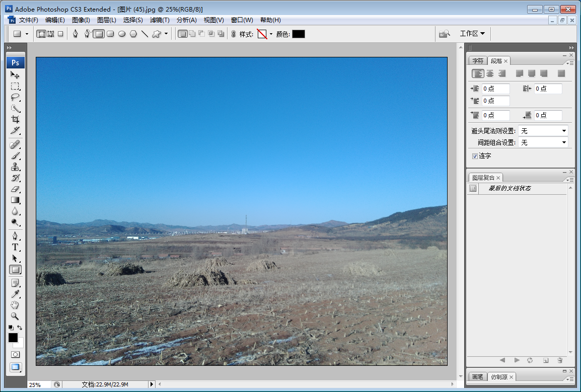Toggle the screen mode icon below the toolbox
Screen dimensions: 581x392
(x=15, y=367)
